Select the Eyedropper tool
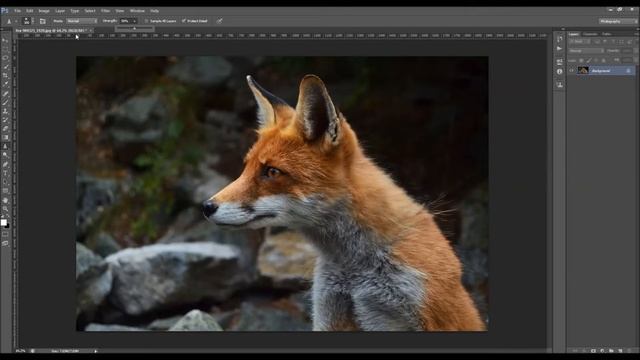This screenshot has width=640, height=360. [5, 84]
